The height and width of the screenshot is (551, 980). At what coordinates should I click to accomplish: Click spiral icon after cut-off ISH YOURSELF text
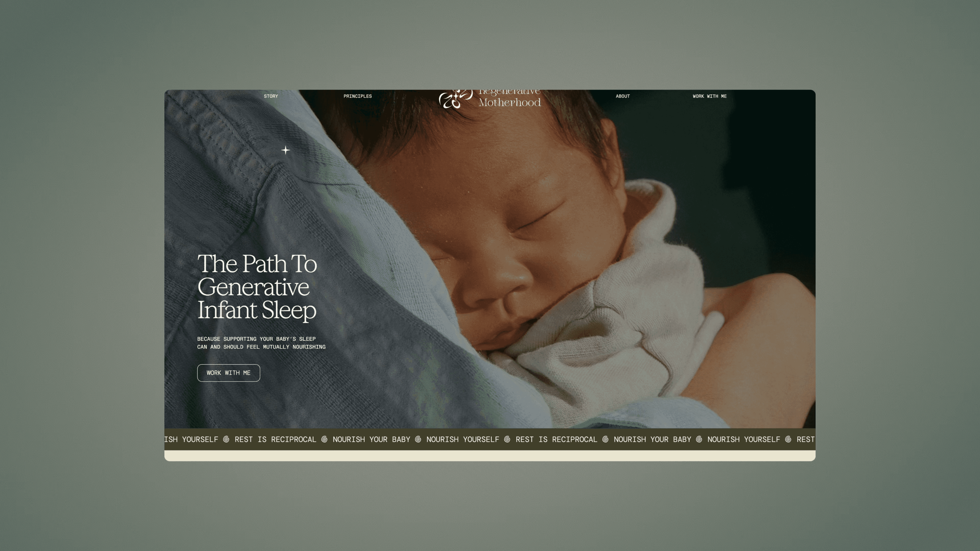point(226,439)
